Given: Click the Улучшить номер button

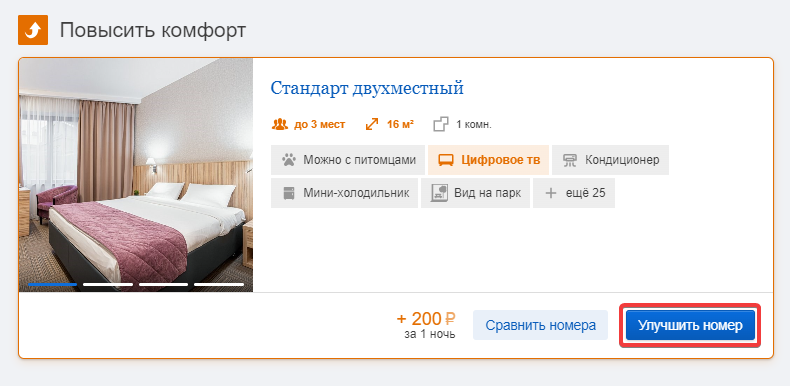Looking at the screenshot, I should (690, 326).
